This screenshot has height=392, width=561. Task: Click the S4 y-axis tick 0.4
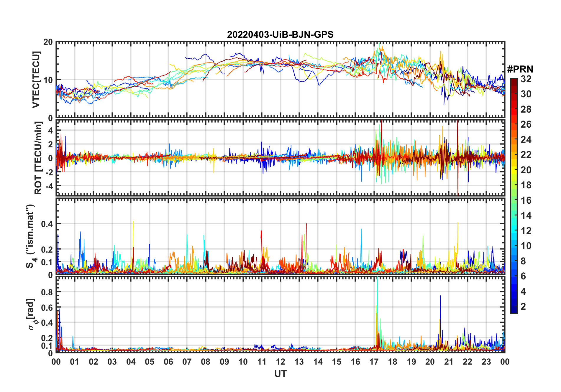click(x=47, y=224)
